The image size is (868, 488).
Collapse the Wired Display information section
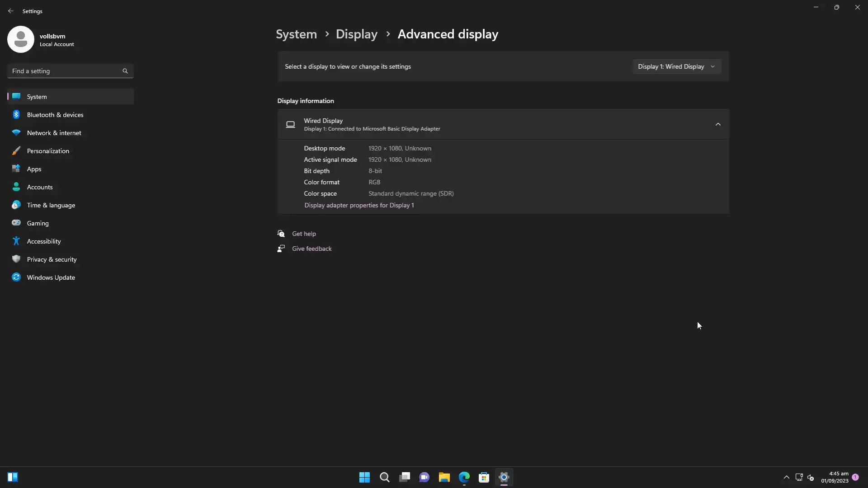click(x=718, y=124)
